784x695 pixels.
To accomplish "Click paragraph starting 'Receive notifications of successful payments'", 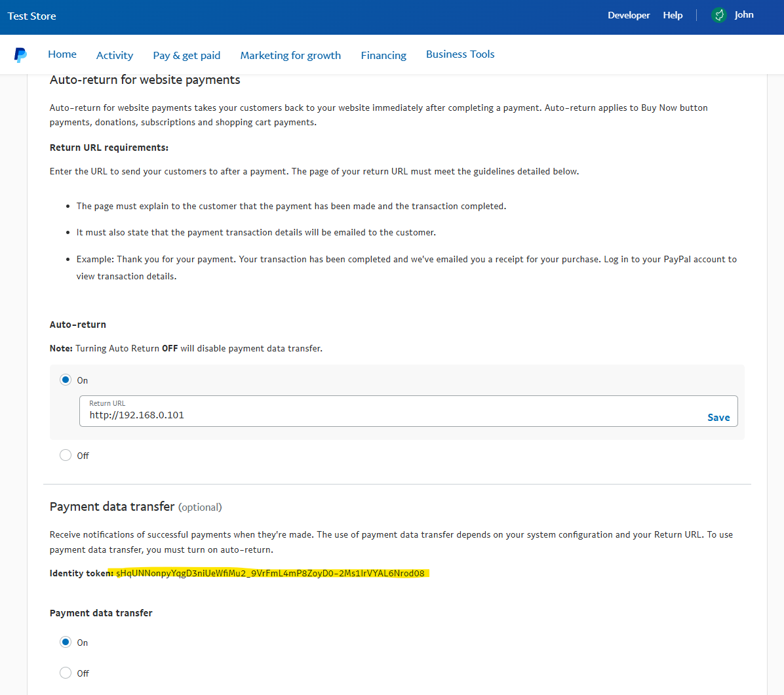I will point(391,542).
